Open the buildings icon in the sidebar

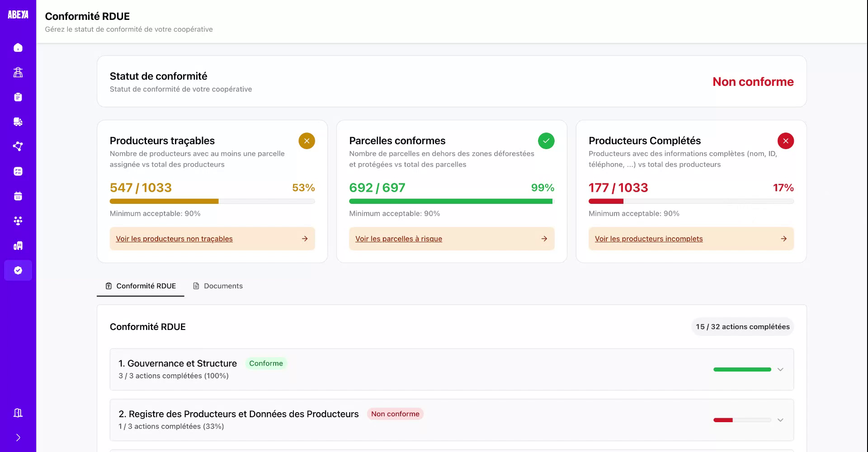[x=18, y=246]
